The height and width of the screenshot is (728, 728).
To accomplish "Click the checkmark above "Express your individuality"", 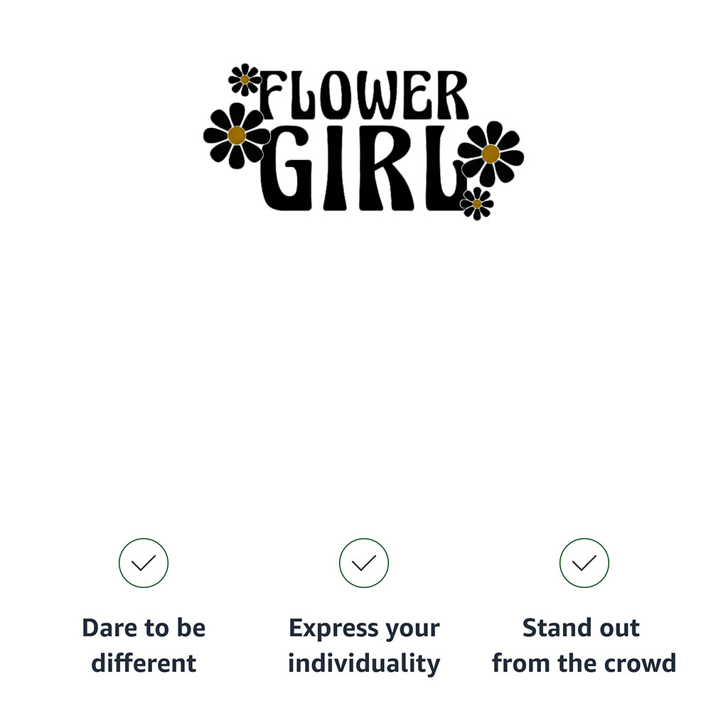I will (364, 563).
